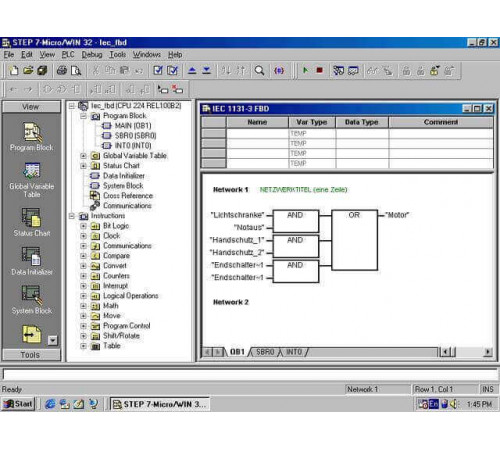Click the Network 2 label
The image size is (500, 450).
click(231, 302)
